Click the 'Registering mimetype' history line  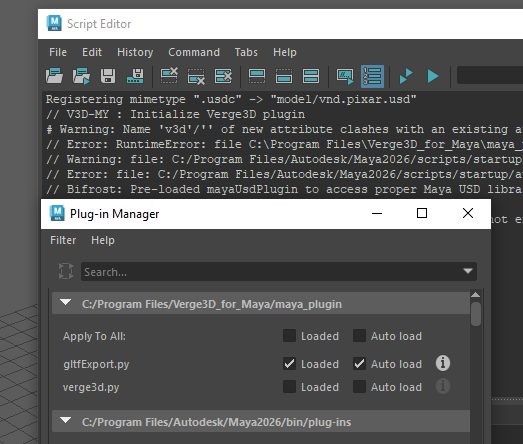231,99
